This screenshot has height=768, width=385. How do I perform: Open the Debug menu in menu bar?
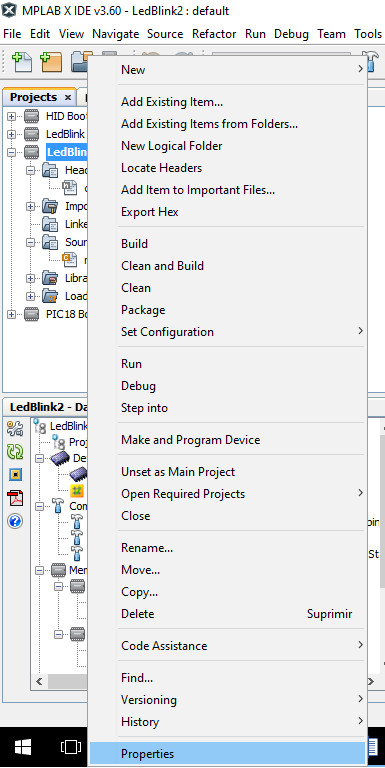[291, 34]
